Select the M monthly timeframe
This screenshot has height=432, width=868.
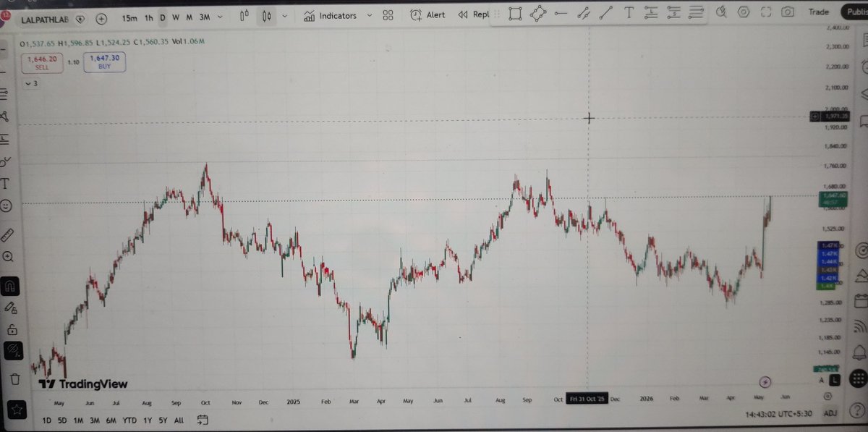(x=189, y=17)
